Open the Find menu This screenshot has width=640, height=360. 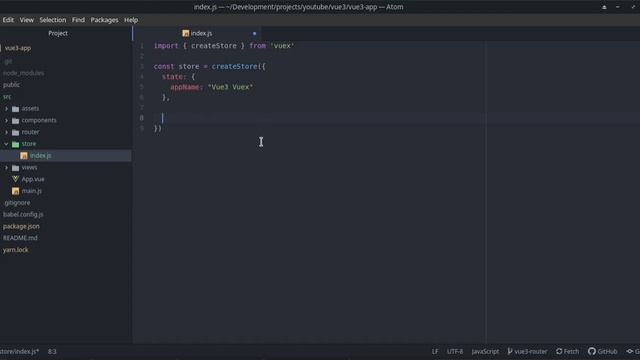(x=78, y=20)
